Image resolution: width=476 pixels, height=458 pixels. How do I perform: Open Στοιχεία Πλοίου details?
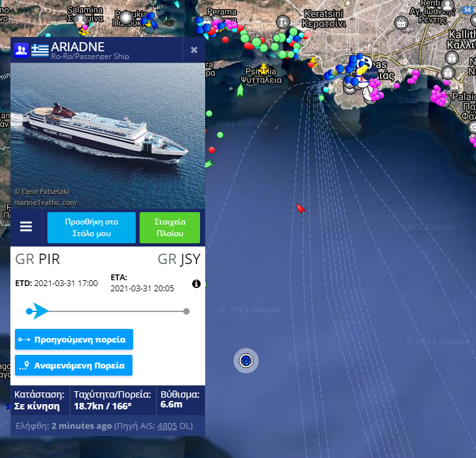169,228
